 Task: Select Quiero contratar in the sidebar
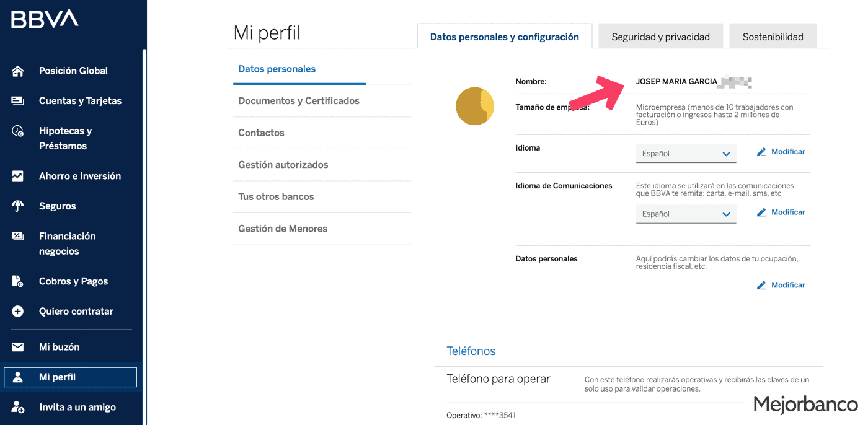point(76,312)
